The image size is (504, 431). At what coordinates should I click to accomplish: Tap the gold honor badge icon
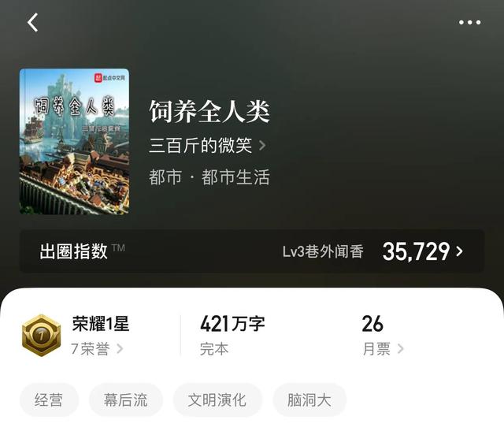(x=41, y=335)
